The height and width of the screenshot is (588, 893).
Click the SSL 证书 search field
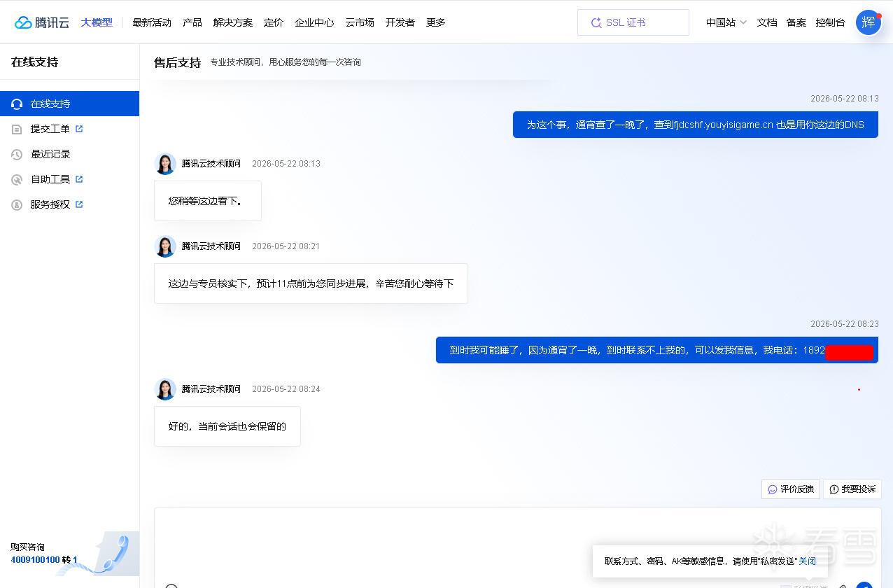[x=633, y=22]
